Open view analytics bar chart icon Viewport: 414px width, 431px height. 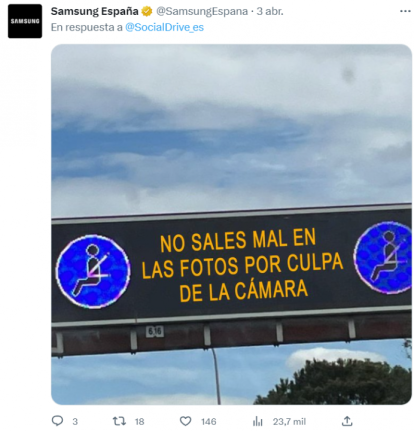pyautogui.click(x=257, y=421)
